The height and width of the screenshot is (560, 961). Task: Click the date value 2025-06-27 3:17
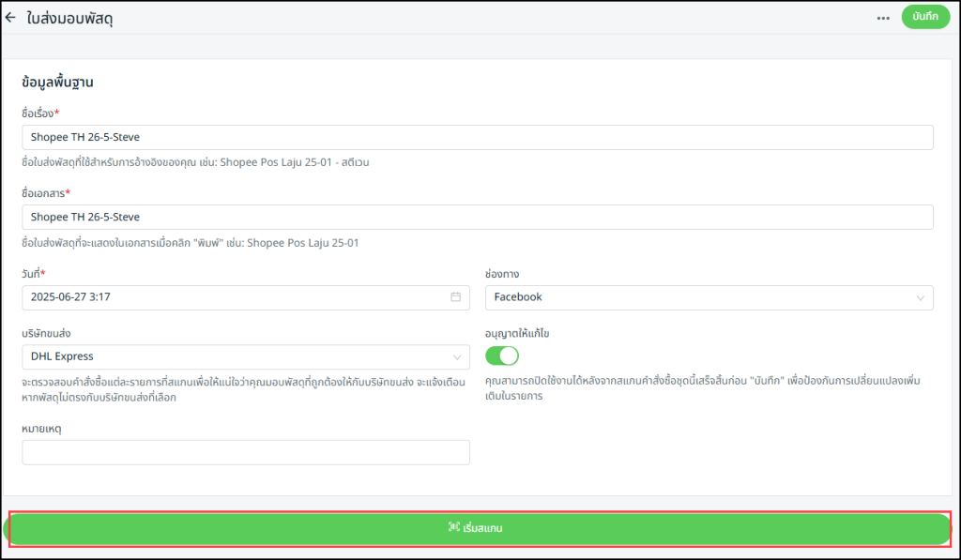[x=78, y=297]
